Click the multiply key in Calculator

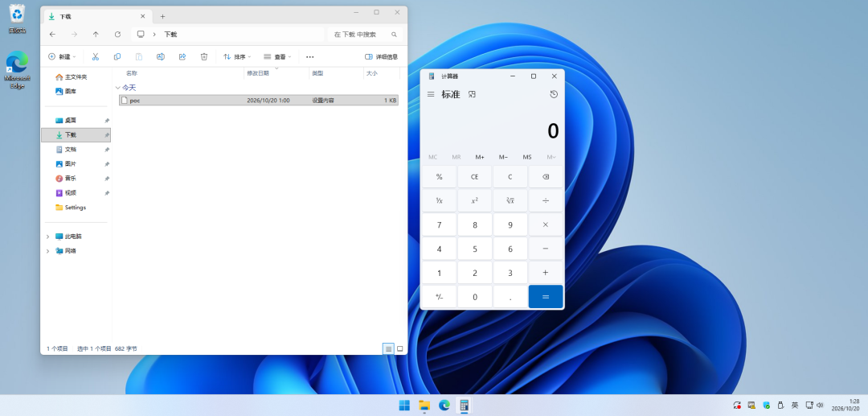click(545, 224)
